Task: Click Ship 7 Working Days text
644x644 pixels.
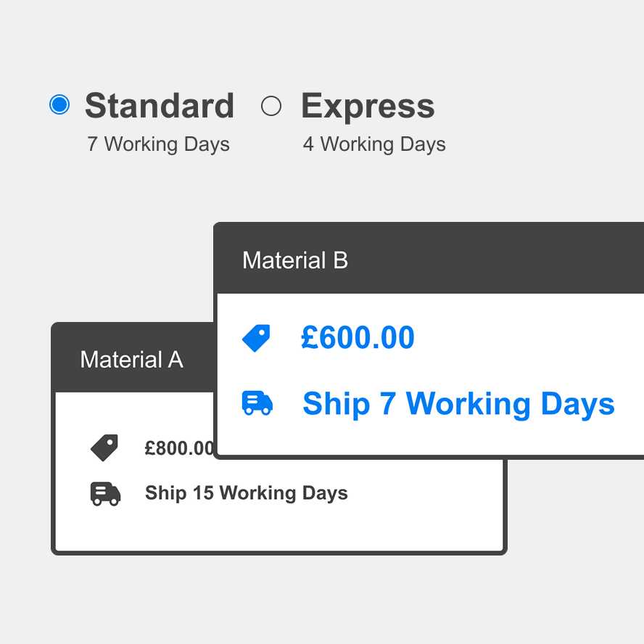Action: (458, 404)
